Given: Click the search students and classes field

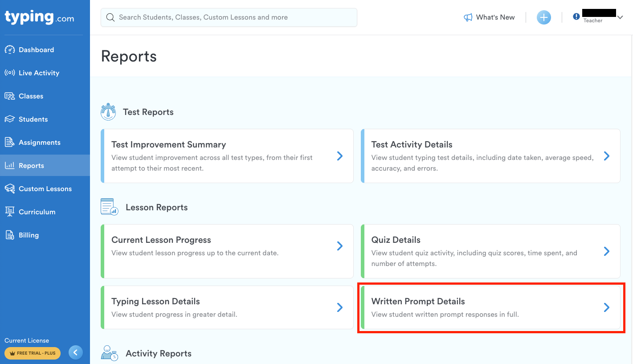Looking at the screenshot, I should pyautogui.click(x=229, y=17).
